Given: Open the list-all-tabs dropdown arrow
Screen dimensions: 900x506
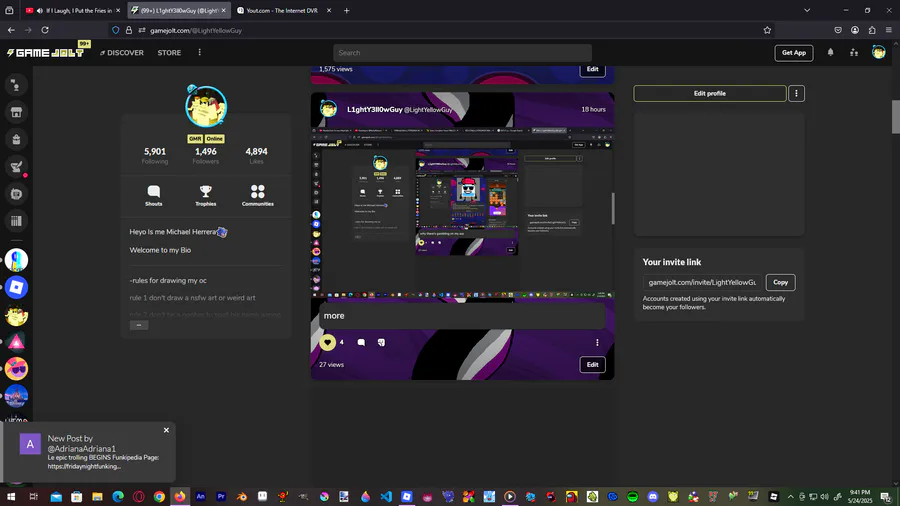Looking at the screenshot, I should pos(807,10).
